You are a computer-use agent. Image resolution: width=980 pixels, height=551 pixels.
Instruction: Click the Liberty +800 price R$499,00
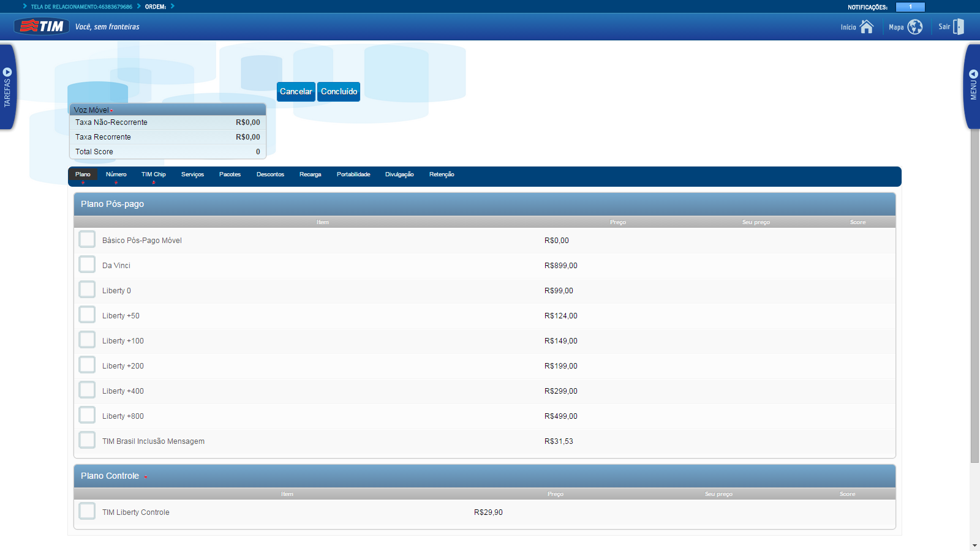[561, 416]
